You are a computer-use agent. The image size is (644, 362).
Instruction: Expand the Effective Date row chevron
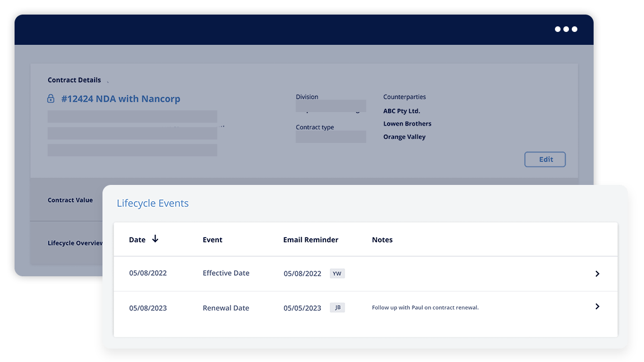597,273
